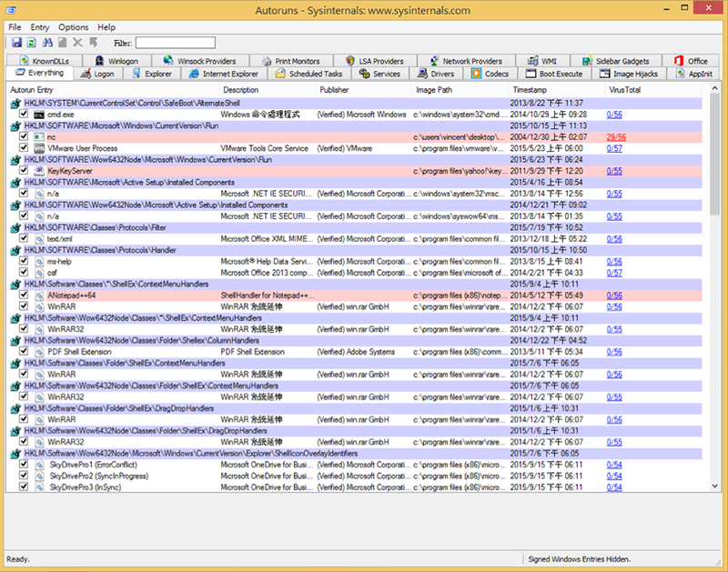Select the HKLM\SOFTWARE\Wow6432Node\Microsoft\Windows\CurrentVersion\Run key row
Viewport: 728px width, 572px height.
[356, 160]
